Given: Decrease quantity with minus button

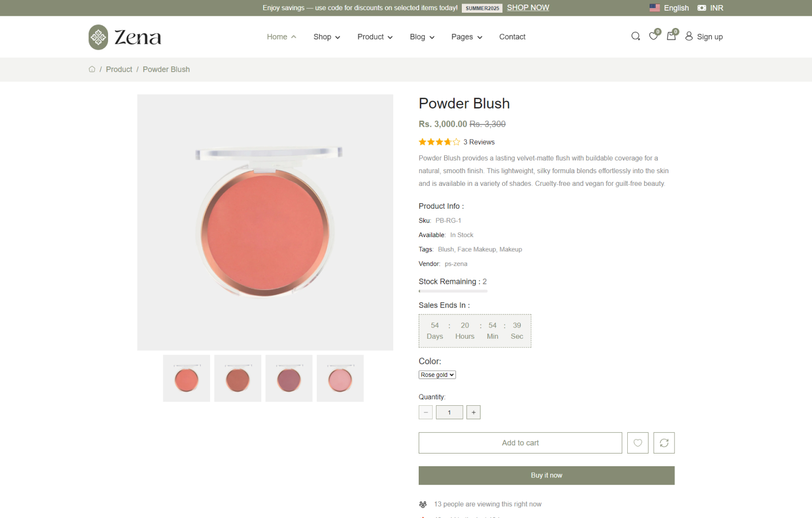Looking at the screenshot, I should point(426,412).
